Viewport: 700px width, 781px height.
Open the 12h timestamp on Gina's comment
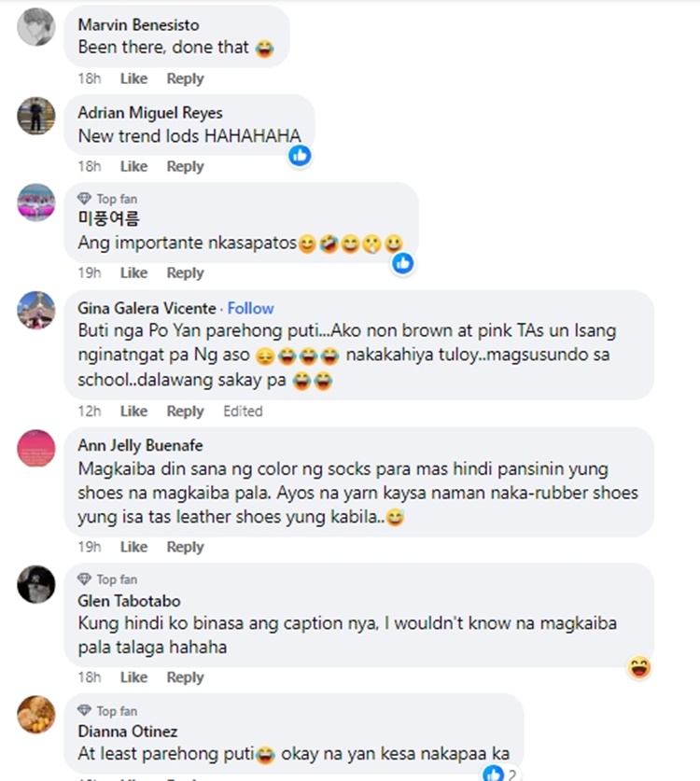pyautogui.click(x=90, y=411)
